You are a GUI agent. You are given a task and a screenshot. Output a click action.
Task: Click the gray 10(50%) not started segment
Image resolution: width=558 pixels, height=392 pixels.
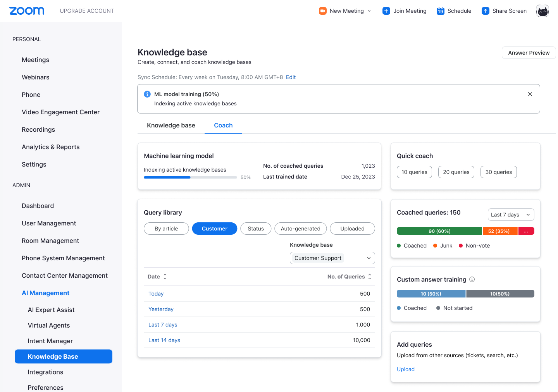point(500,294)
